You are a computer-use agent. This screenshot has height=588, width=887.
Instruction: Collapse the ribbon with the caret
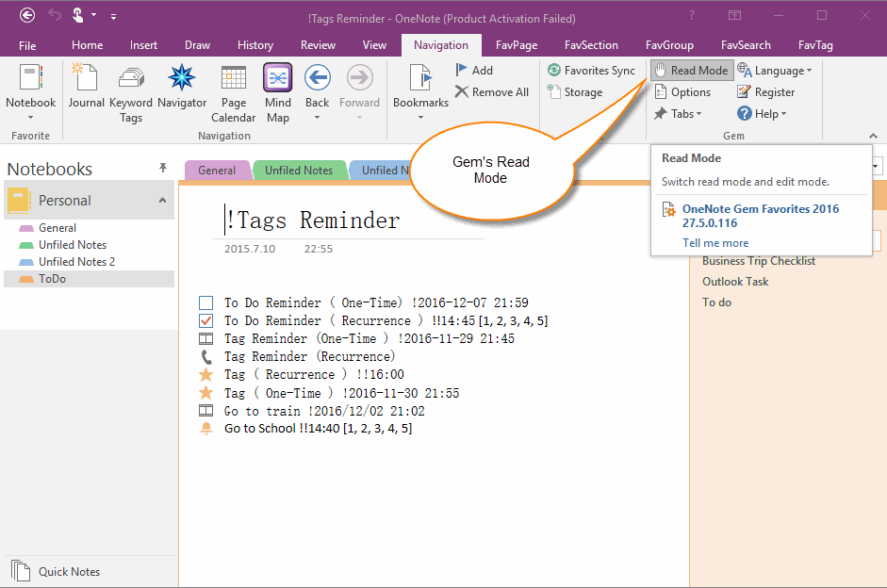click(873, 136)
